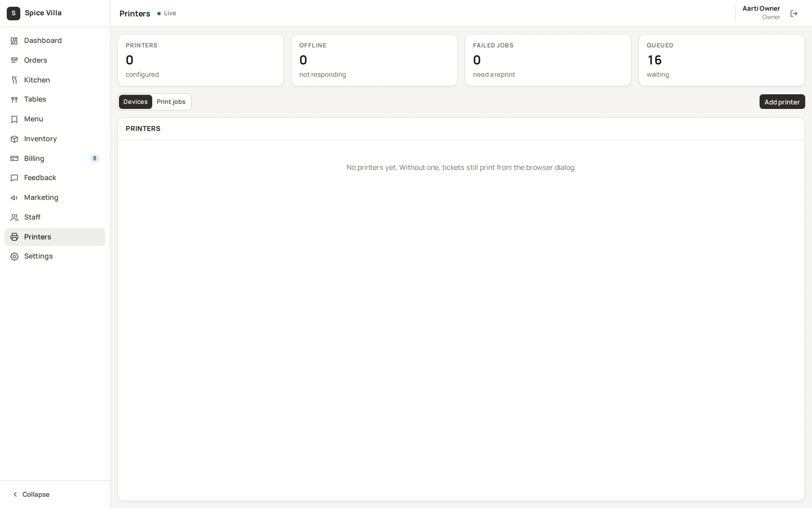Open Orders via its list icon
The height and width of the screenshot is (508, 812).
point(14,60)
